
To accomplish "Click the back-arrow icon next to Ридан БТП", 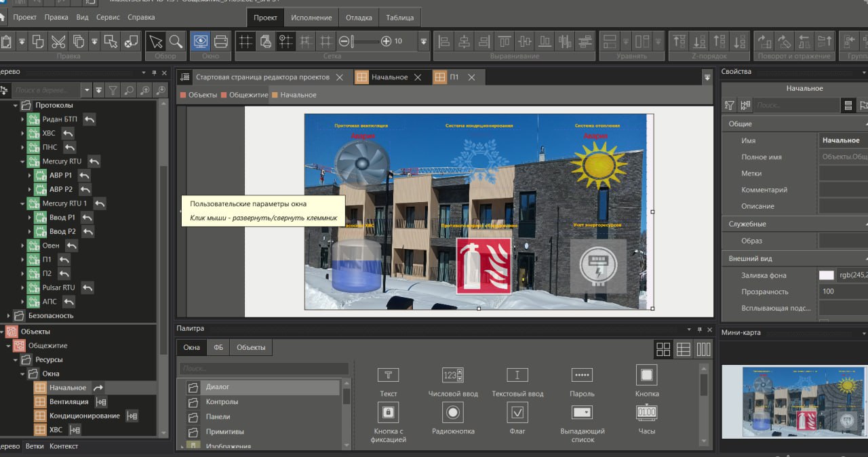I will click(x=90, y=119).
